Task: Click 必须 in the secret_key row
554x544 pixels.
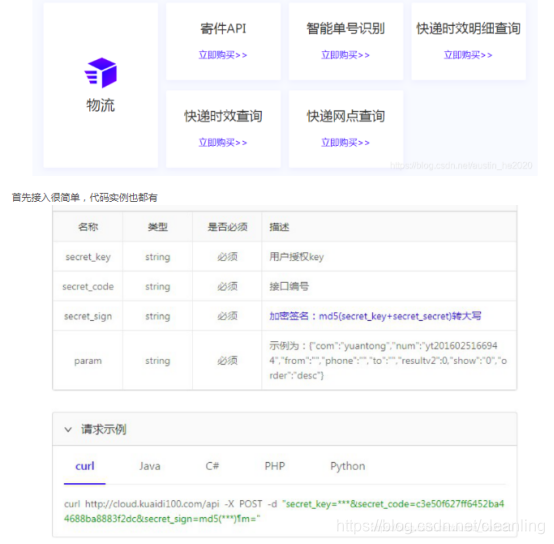Action: 227,257
